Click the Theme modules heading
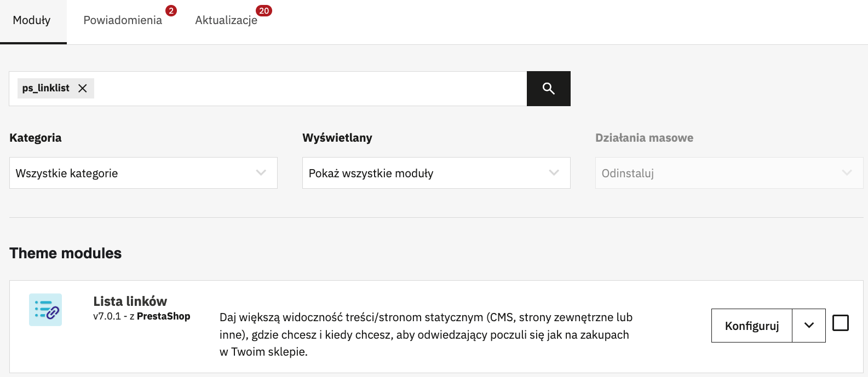This screenshot has width=868, height=377. click(66, 253)
